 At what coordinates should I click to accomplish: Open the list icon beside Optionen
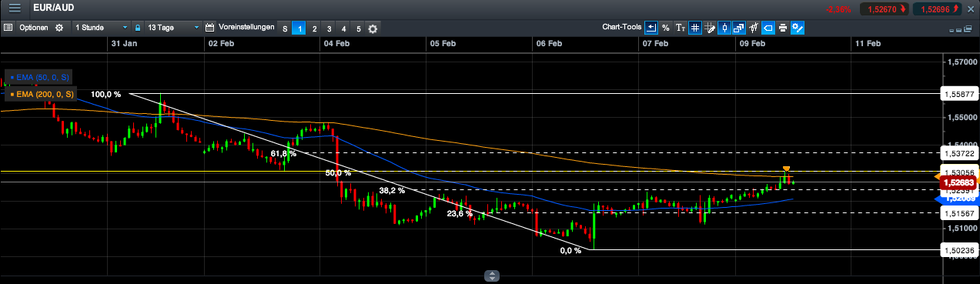[x=8, y=28]
